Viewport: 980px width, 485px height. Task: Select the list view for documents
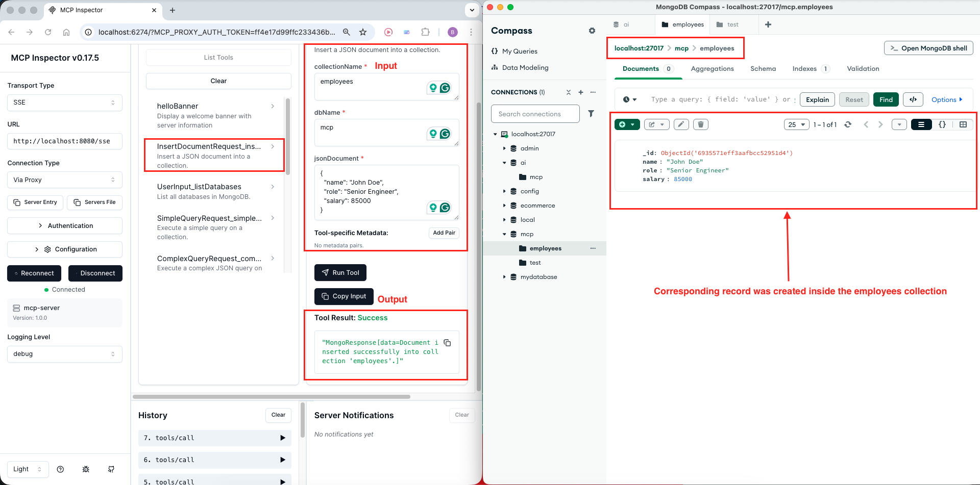click(x=921, y=124)
